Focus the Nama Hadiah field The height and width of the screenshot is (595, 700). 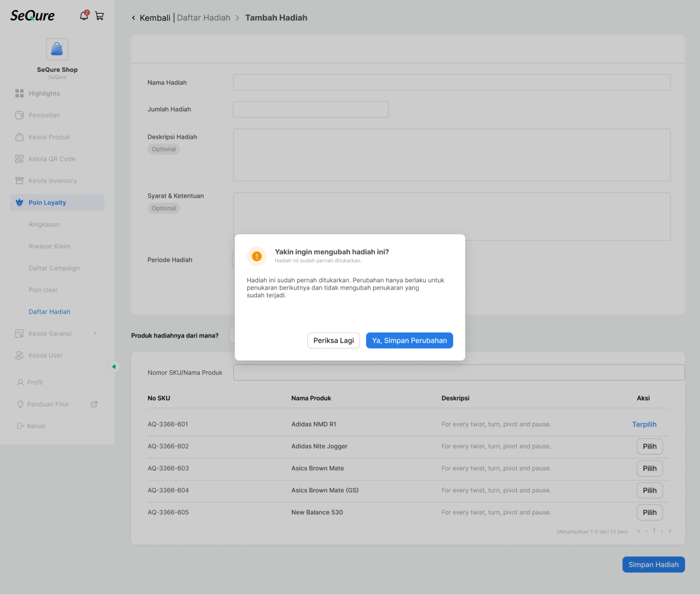(x=452, y=82)
